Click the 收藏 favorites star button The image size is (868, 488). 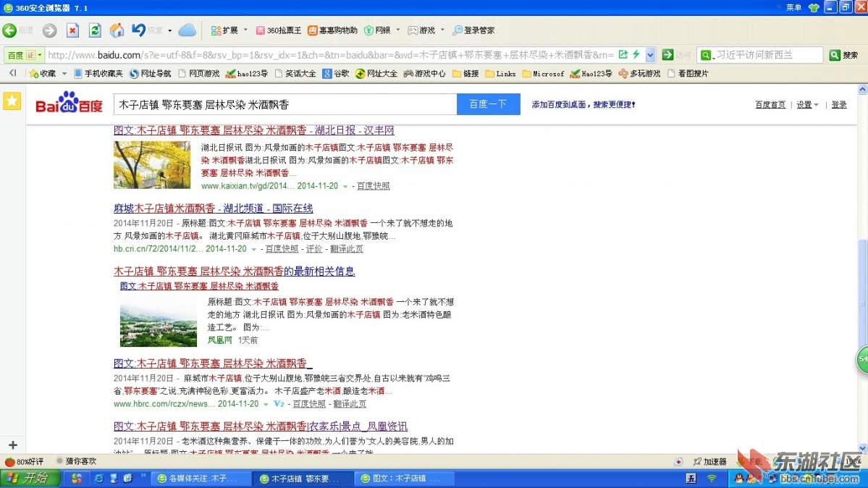point(43,73)
